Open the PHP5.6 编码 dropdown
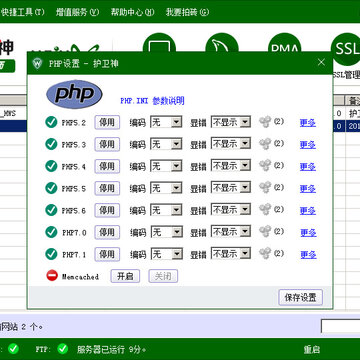Screen dimensions: 360x360 coord(166,210)
